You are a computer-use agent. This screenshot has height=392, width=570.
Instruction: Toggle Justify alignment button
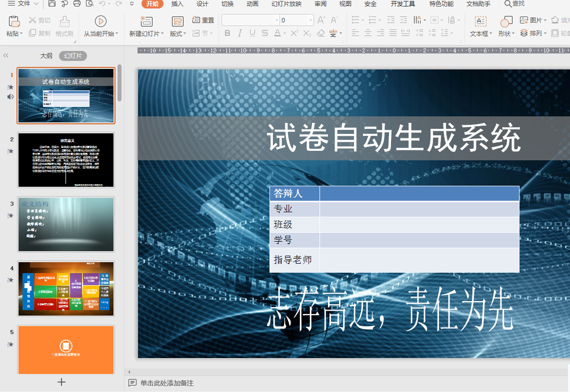pos(393,33)
